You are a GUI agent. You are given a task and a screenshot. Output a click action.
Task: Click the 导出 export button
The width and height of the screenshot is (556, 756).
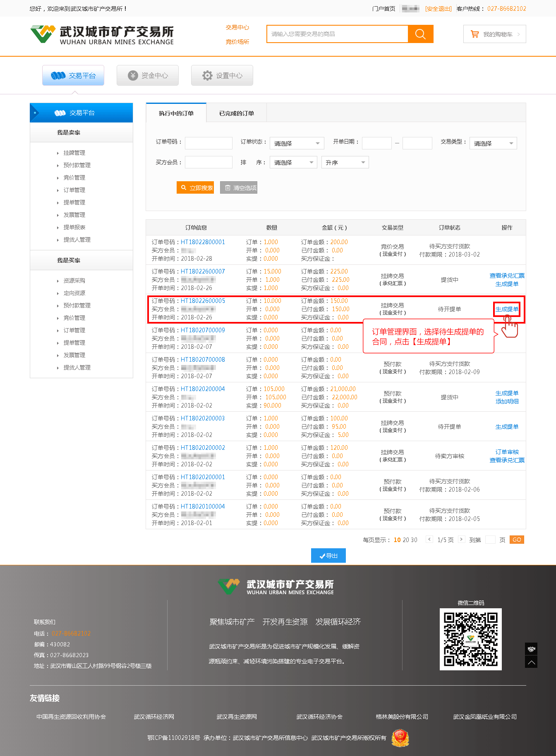328,556
